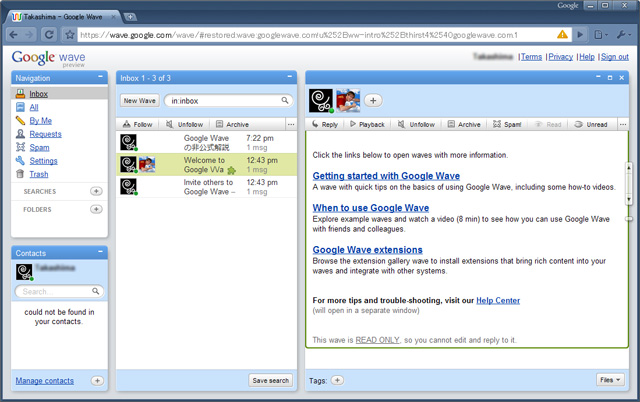
Task: Click the Inbox tray icon
Action: [20, 93]
